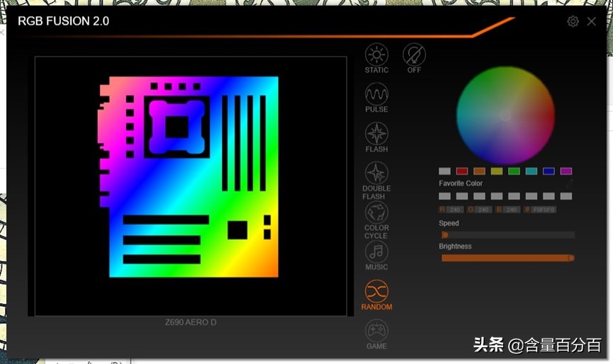613x364 pixels.
Task: Choose the Pulse lighting effect
Action: click(376, 94)
